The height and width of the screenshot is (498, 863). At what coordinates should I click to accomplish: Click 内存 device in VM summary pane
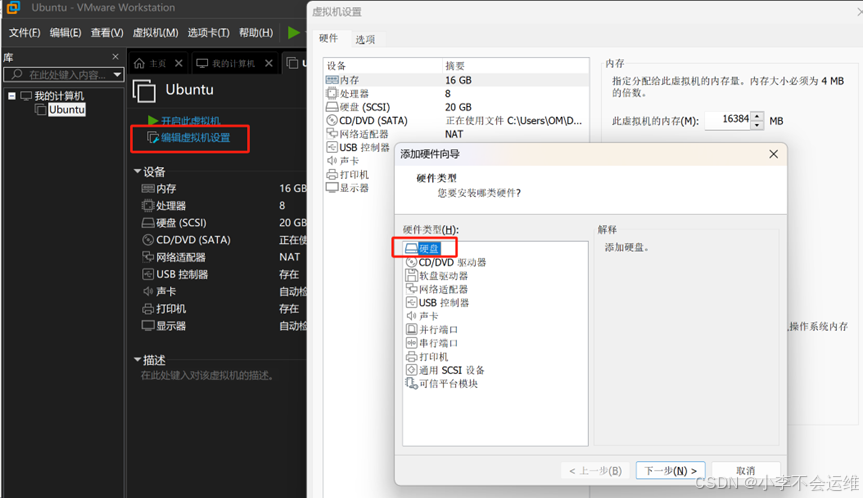tap(159, 188)
